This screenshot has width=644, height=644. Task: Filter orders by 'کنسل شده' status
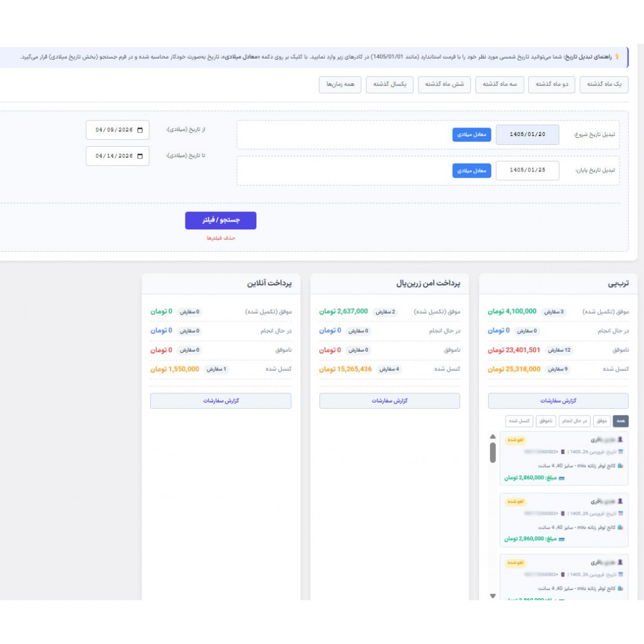point(519,421)
